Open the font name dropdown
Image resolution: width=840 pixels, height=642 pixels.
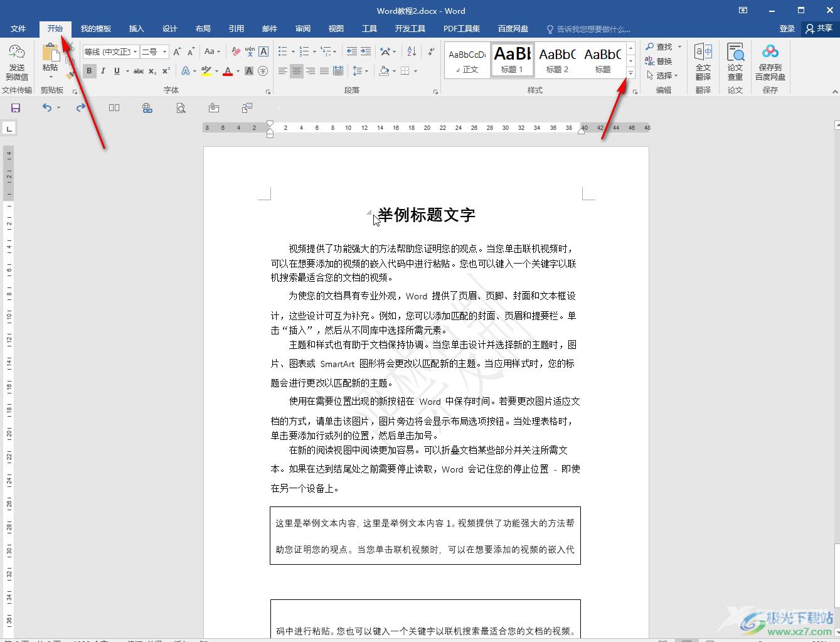pos(135,51)
